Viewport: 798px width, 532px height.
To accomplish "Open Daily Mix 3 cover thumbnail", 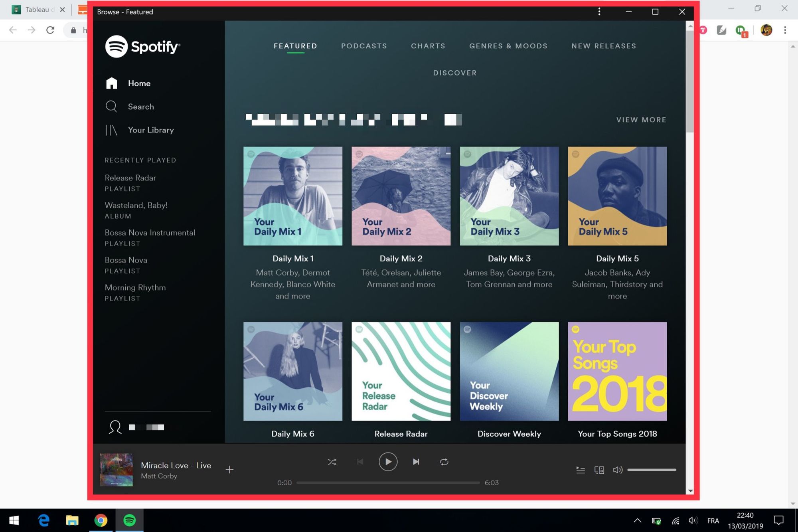I will [x=509, y=196].
